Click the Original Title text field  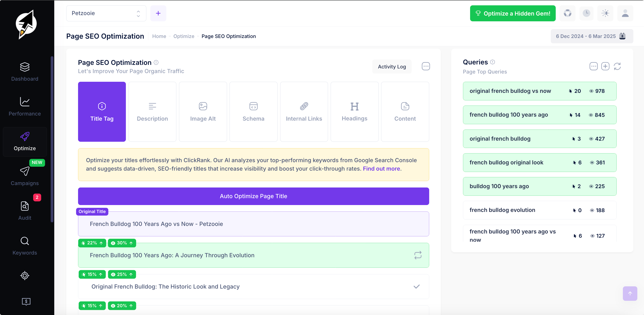(x=254, y=224)
